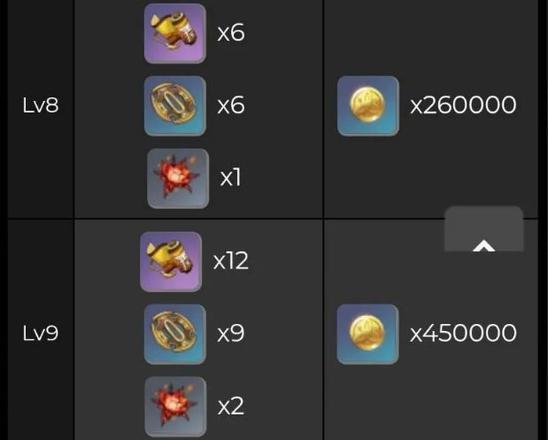The height and width of the screenshot is (440, 548).
Task: Click the scroll-to-top chevron button
Action: coord(484,229)
